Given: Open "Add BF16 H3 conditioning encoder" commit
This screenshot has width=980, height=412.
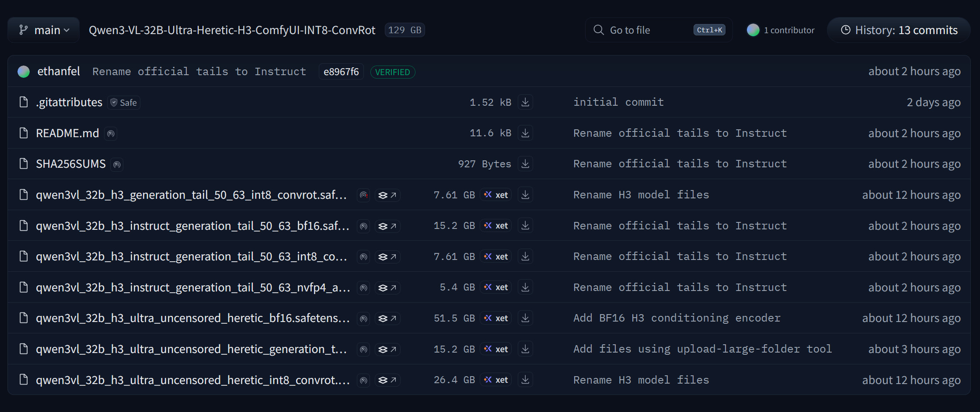Looking at the screenshot, I should (x=677, y=318).
